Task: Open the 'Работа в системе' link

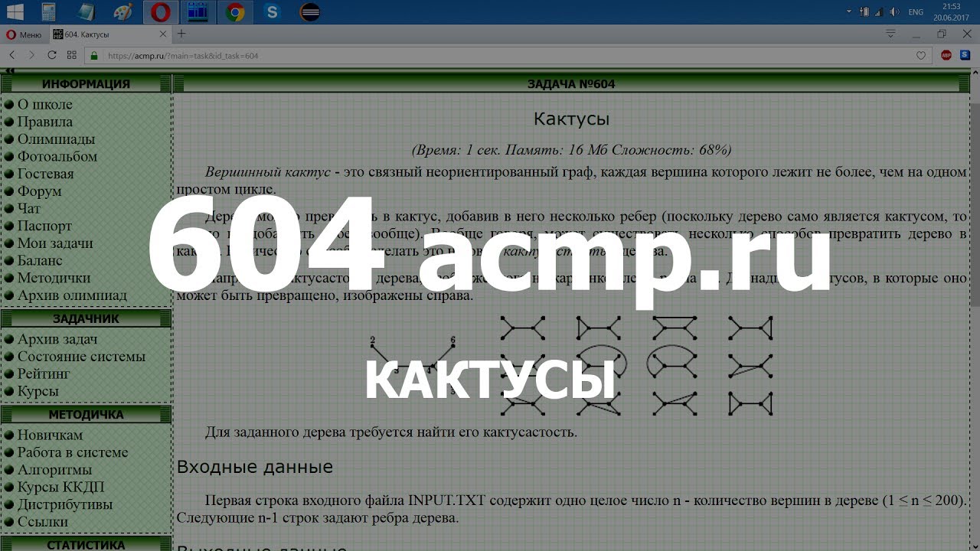Action: click(x=73, y=452)
